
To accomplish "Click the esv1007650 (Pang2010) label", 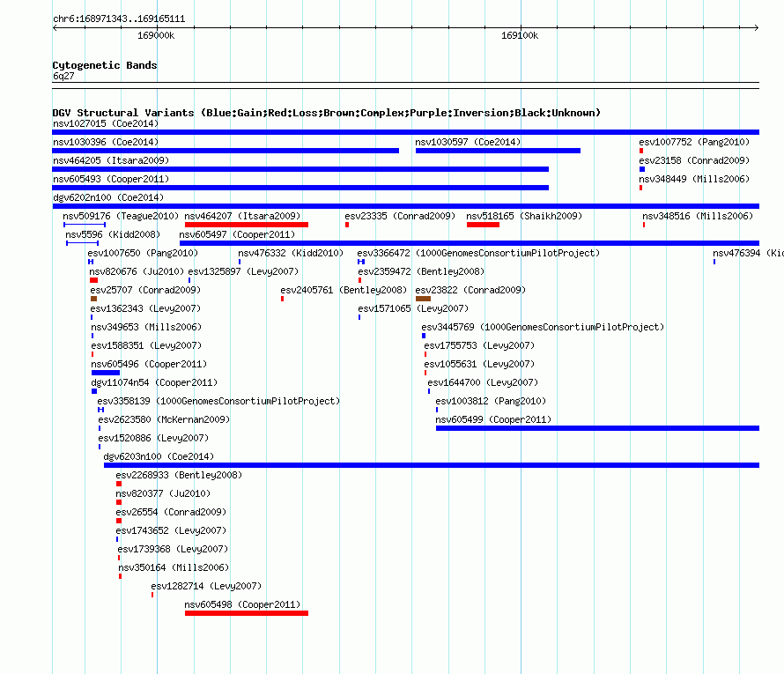I will [x=143, y=253].
